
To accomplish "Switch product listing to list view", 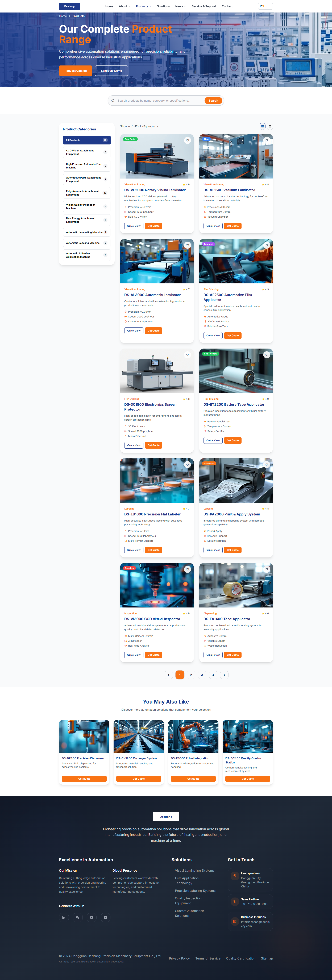I will [x=270, y=126].
